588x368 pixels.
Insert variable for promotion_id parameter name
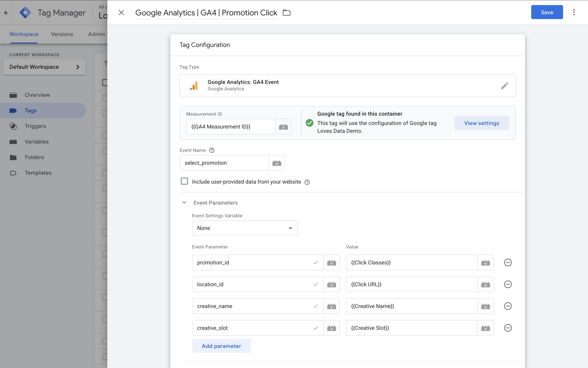pos(331,263)
